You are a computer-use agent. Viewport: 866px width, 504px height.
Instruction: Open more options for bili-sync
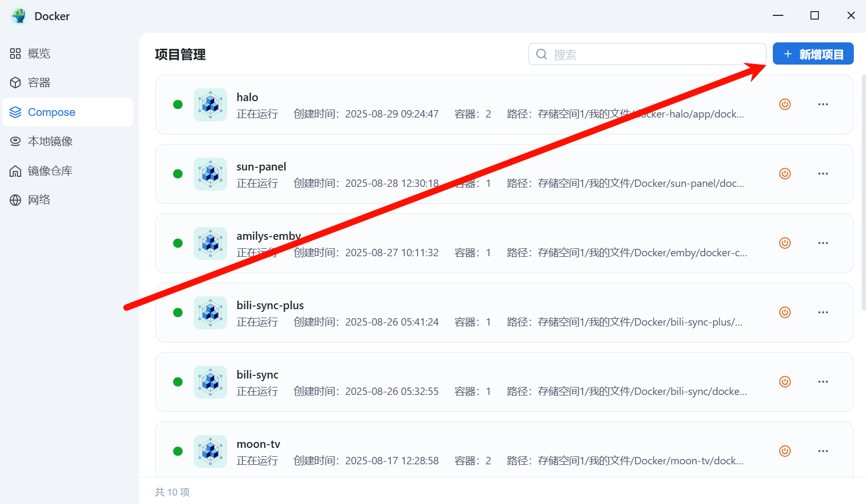823,382
